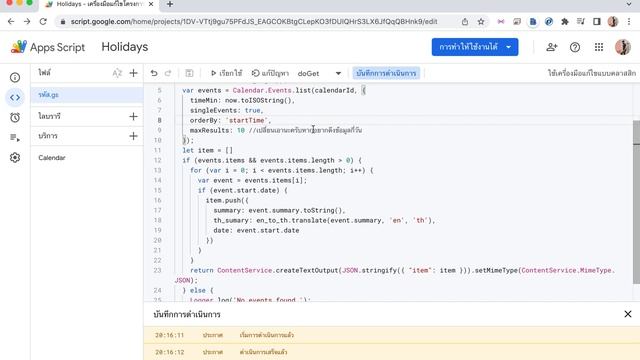
Task: Open the browser three-dot menu
Action: [x=629, y=22]
